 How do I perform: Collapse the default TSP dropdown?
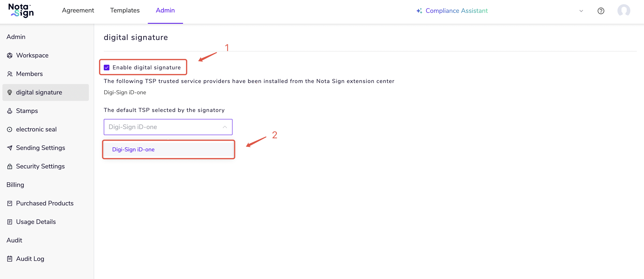pyautogui.click(x=224, y=127)
